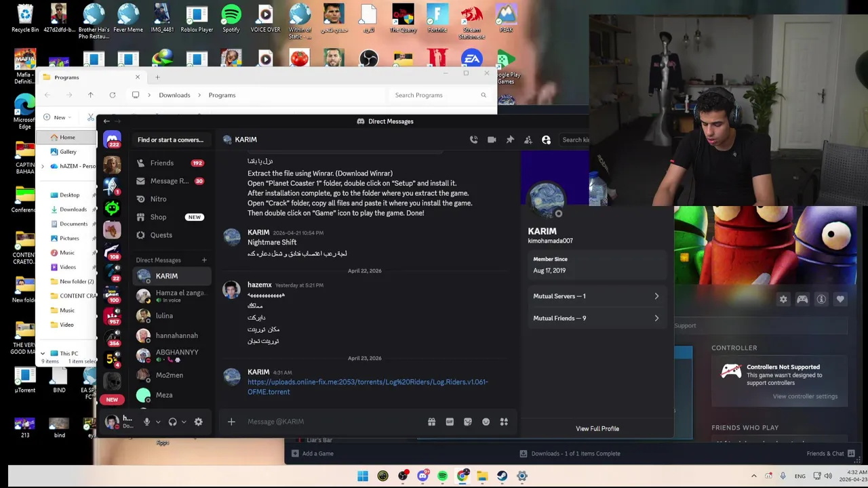Refresh the File Explorer folder
868x488 pixels.
pyautogui.click(x=113, y=95)
